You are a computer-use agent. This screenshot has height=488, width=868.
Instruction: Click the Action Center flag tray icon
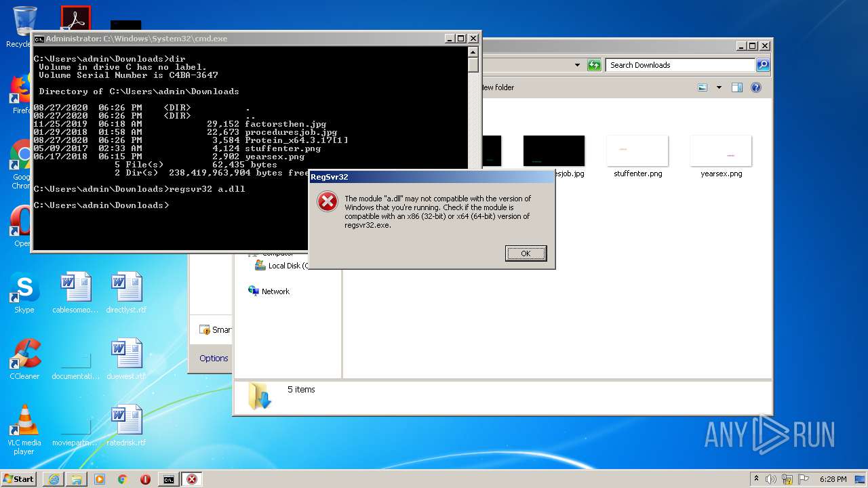pos(803,479)
